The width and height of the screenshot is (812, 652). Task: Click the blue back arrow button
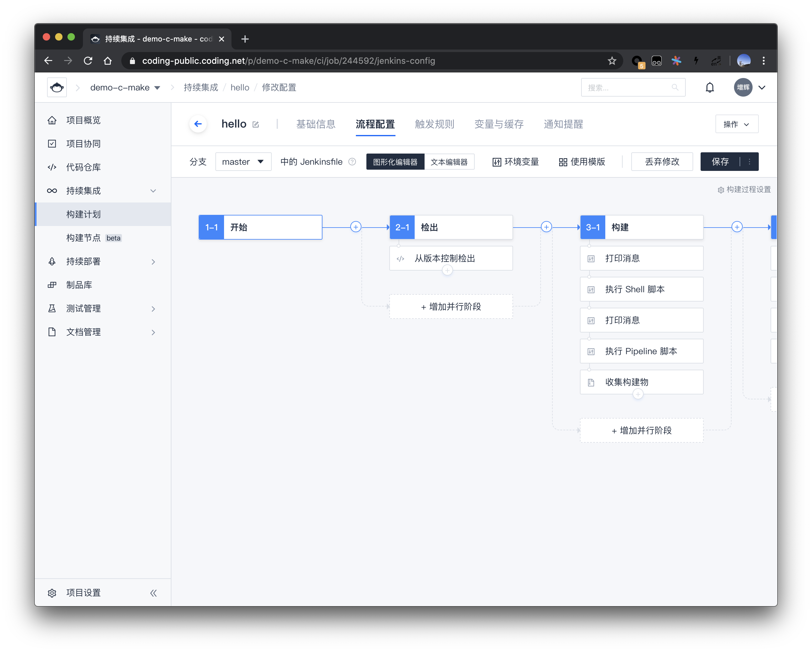[x=198, y=124]
